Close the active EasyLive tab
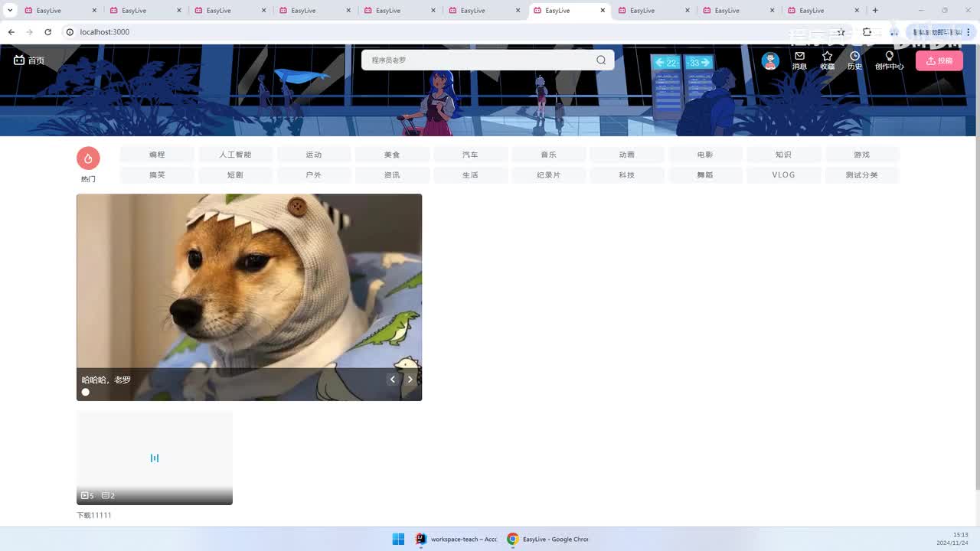 (603, 11)
